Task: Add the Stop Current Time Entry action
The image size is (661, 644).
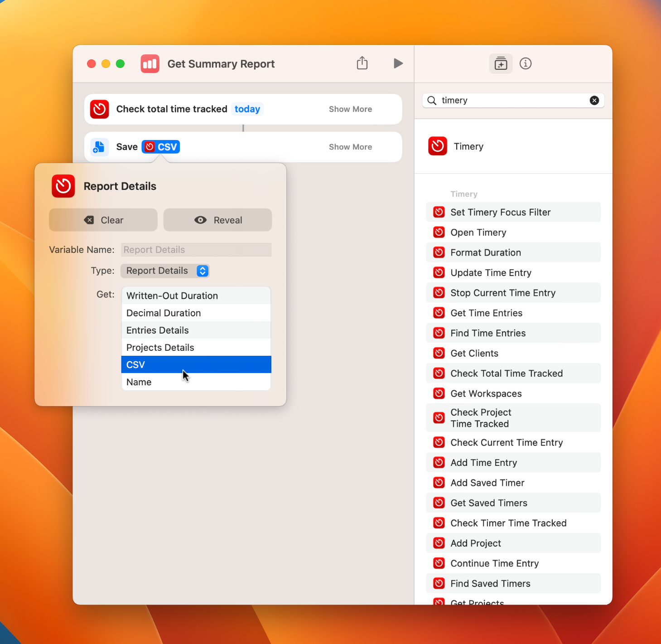Action: point(503,293)
